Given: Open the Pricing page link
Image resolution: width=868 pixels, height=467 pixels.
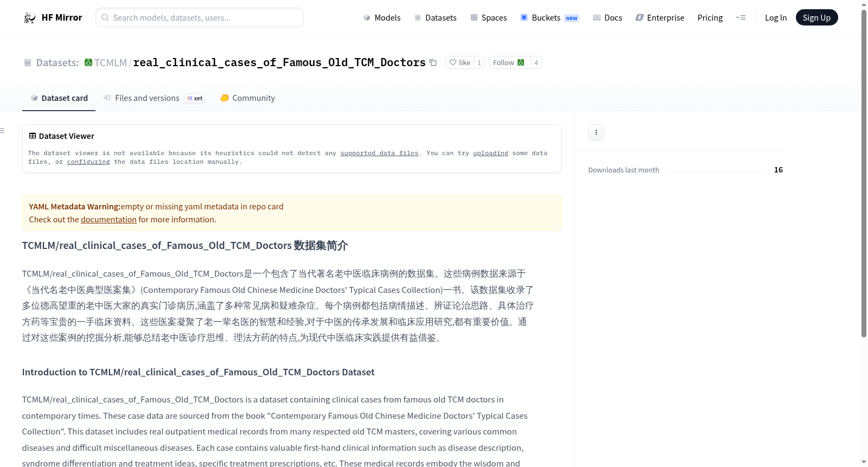Looking at the screenshot, I should point(710,18).
